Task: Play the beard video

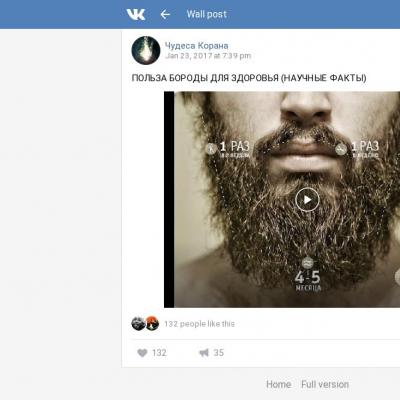Action: coord(307,200)
